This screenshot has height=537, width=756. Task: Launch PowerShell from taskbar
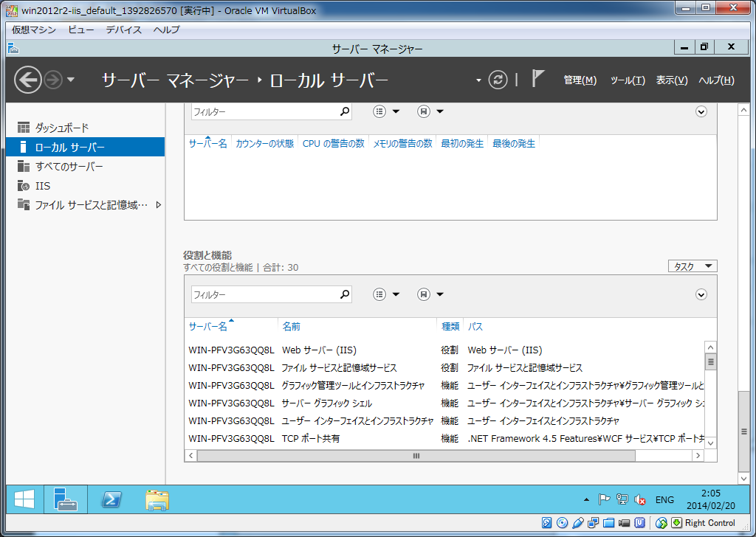(111, 499)
